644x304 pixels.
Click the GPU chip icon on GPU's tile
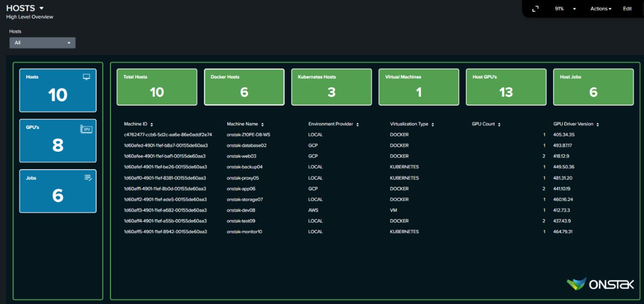click(86, 129)
